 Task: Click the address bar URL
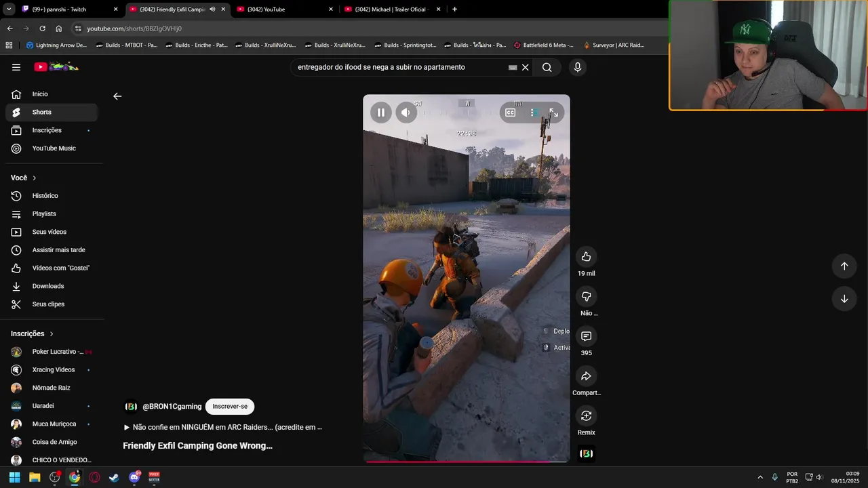(134, 28)
